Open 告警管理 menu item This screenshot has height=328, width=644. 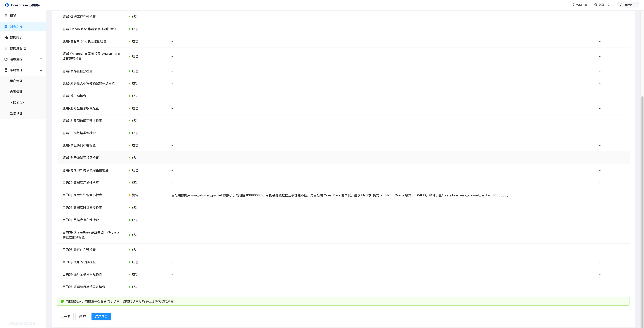16,92
